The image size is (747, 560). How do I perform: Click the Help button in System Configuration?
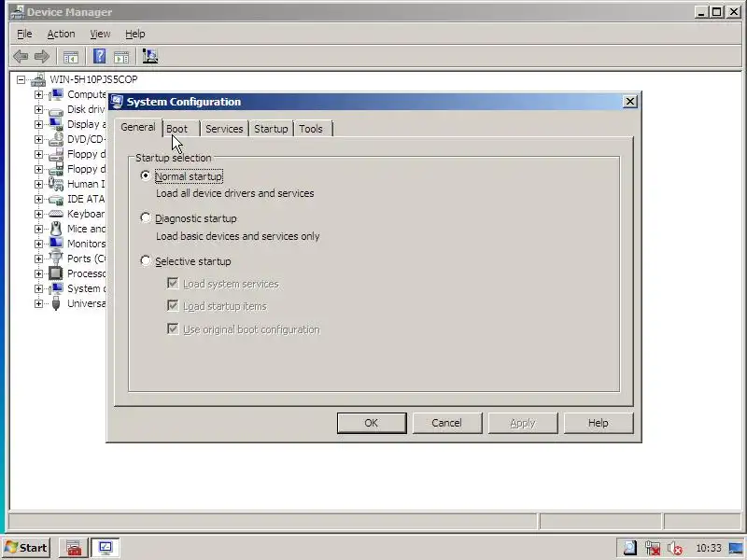coord(599,423)
